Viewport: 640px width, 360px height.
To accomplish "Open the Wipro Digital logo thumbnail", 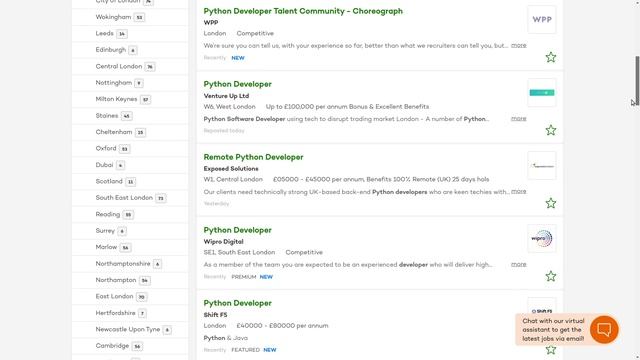I will pos(542,238).
